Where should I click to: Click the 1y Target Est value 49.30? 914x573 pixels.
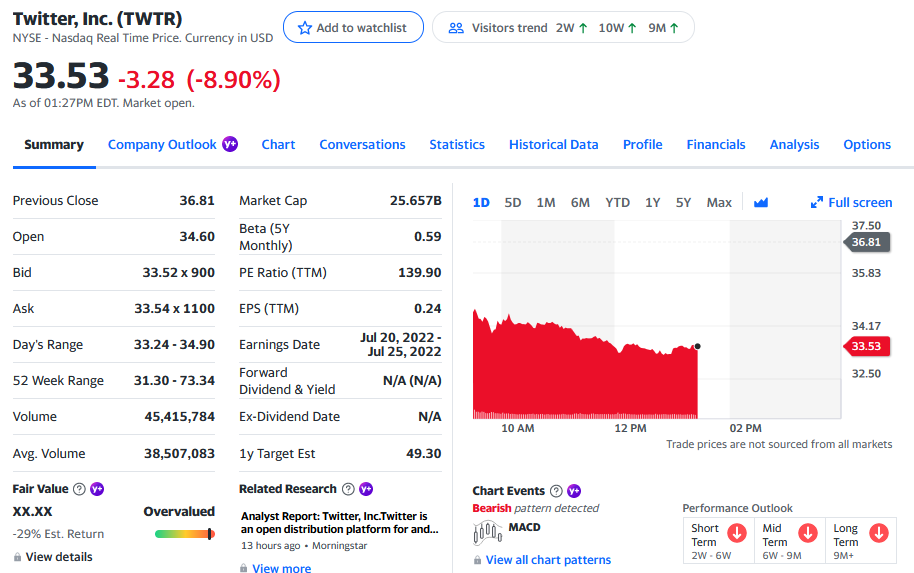424,454
